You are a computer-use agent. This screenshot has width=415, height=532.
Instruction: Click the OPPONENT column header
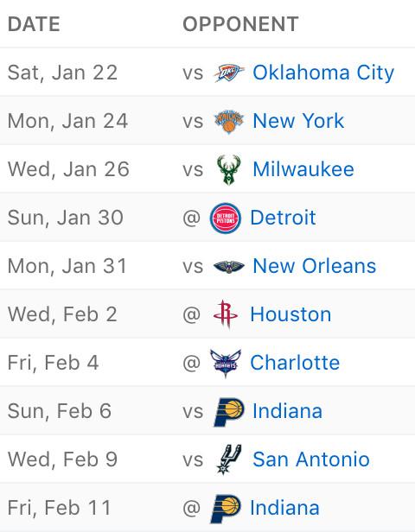click(x=240, y=24)
